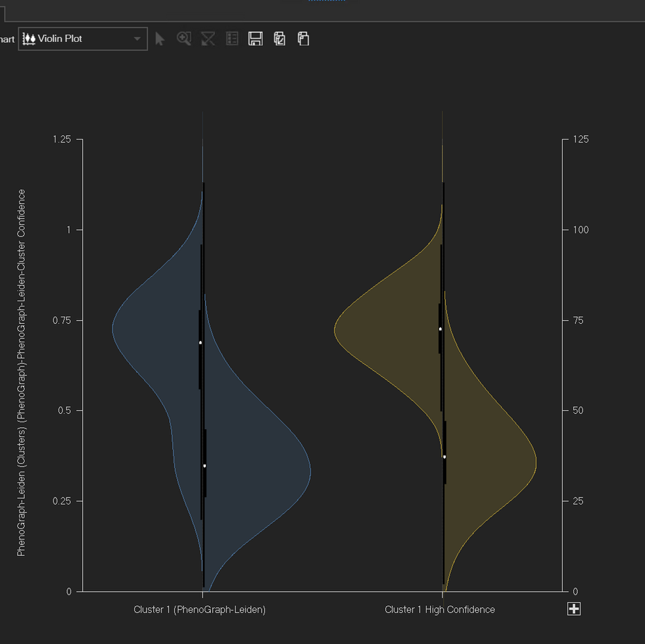Click the 75 tick label on right axis
This screenshot has width=645, height=644.
tap(578, 320)
